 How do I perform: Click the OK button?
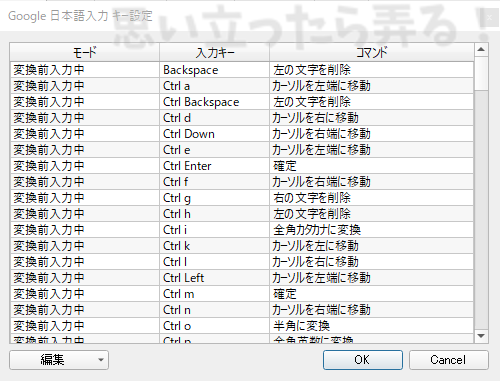[x=363, y=360]
